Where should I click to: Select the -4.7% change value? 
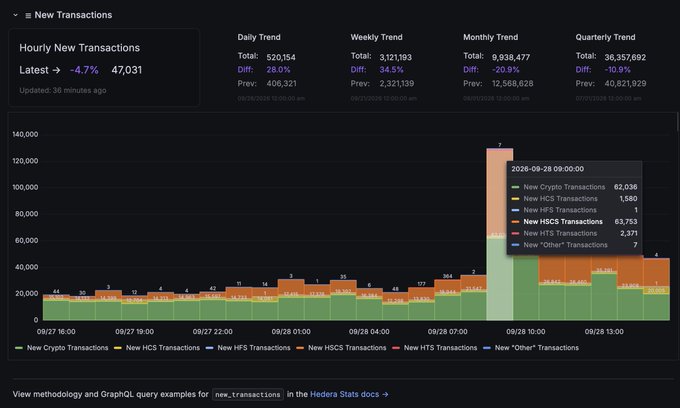84,70
